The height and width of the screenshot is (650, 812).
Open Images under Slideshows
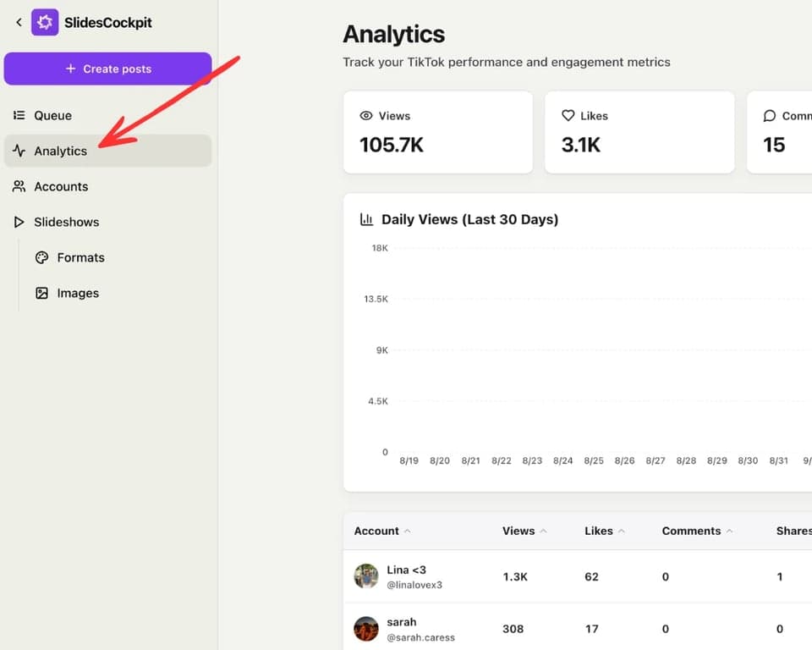pyautogui.click(x=78, y=294)
